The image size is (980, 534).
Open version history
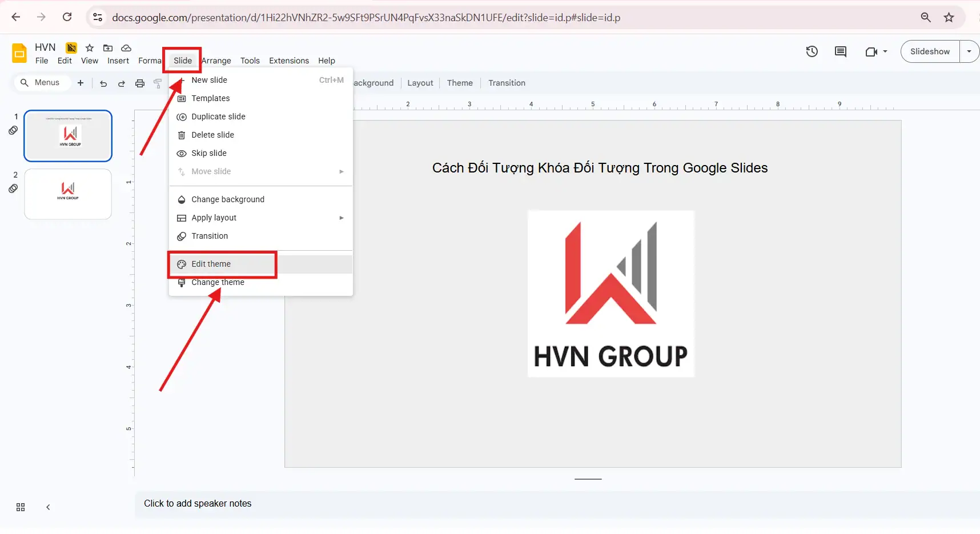click(812, 51)
